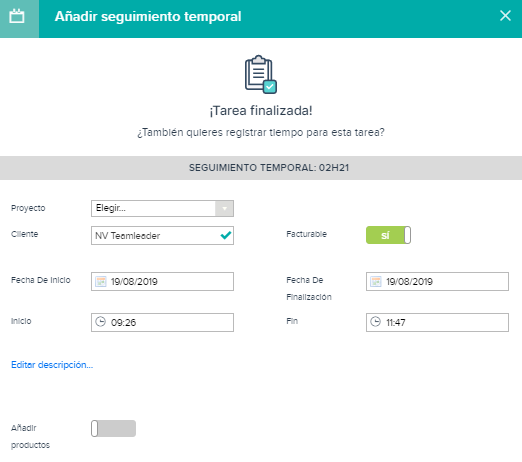Open the Proyecto Elegir... combo box
Screen dimensions: 522x462
coord(162,209)
